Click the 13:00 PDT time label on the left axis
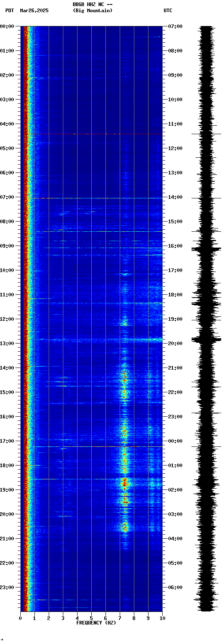Image resolution: width=224 pixels, height=644 pixels. (x=7, y=344)
